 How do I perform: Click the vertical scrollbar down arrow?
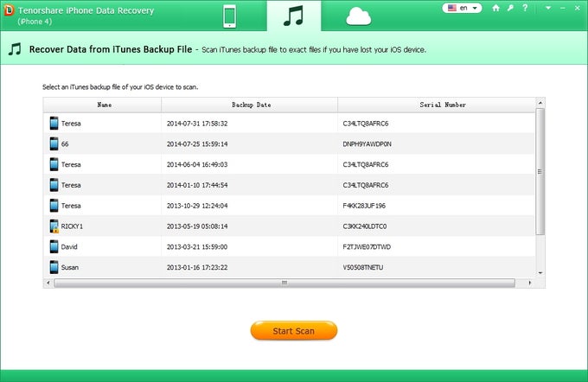click(x=540, y=273)
